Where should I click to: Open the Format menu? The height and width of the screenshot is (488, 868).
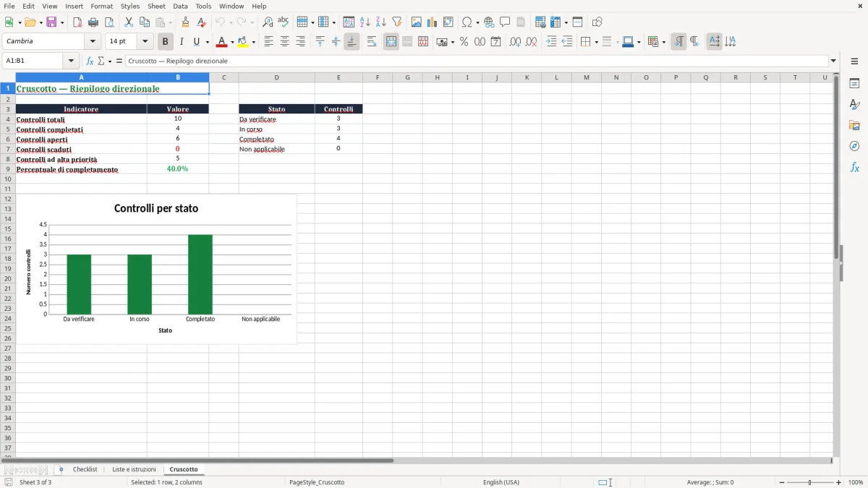tap(101, 6)
